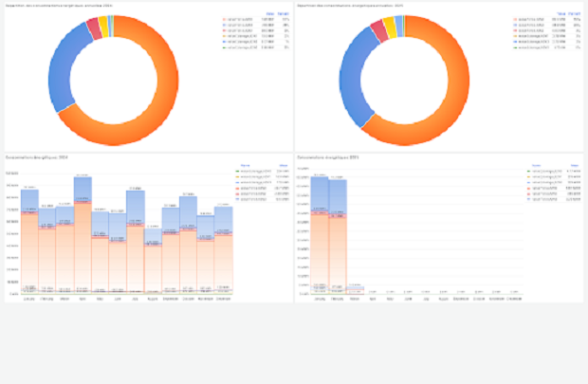This screenshot has height=384, width=588.
Task: Click green color swatch in 2025 bar legend
Action: point(529,171)
